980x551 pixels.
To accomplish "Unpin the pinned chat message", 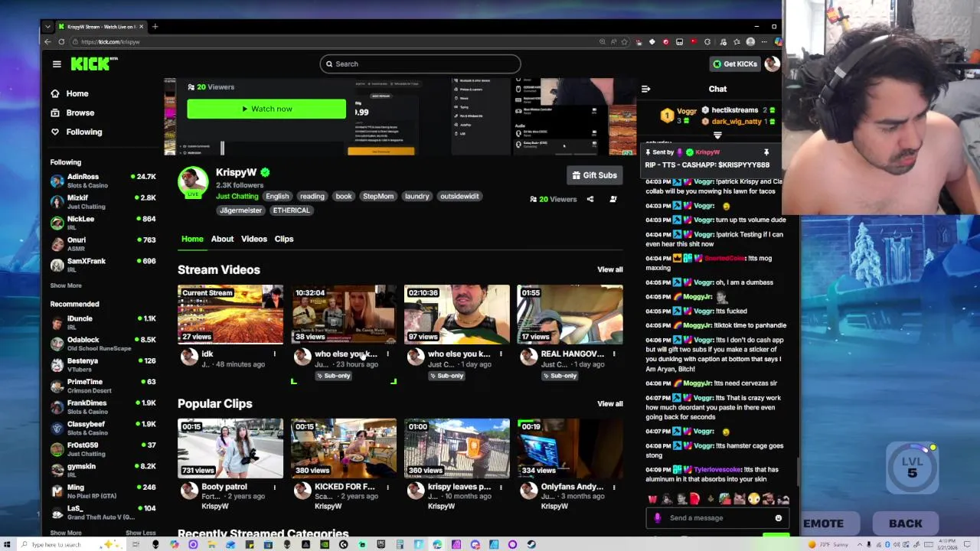I will tap(766, 152).
